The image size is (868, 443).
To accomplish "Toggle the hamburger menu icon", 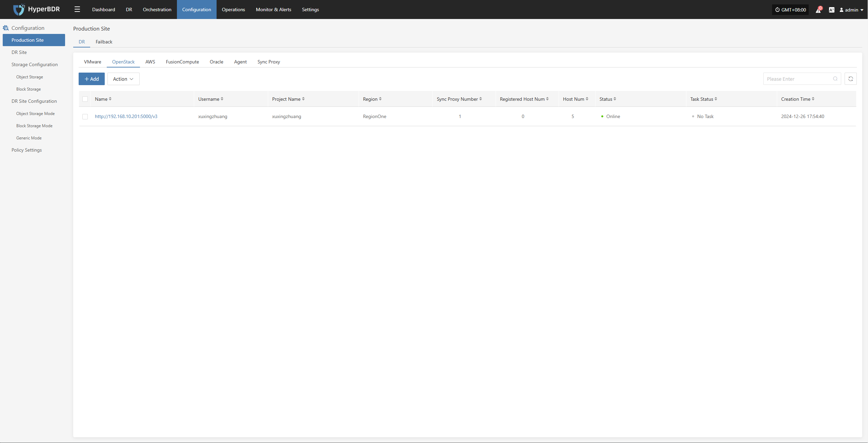I will coord(77,9).
